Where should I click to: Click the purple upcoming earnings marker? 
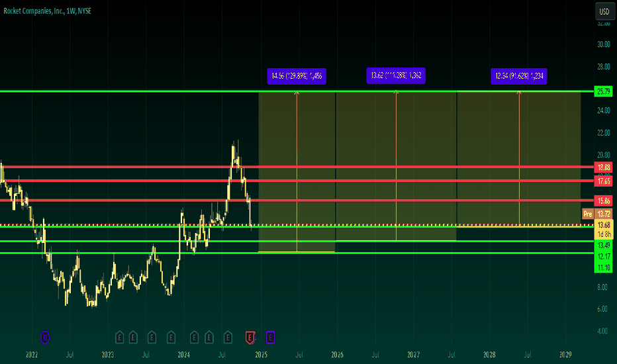[x=270, y=338]
